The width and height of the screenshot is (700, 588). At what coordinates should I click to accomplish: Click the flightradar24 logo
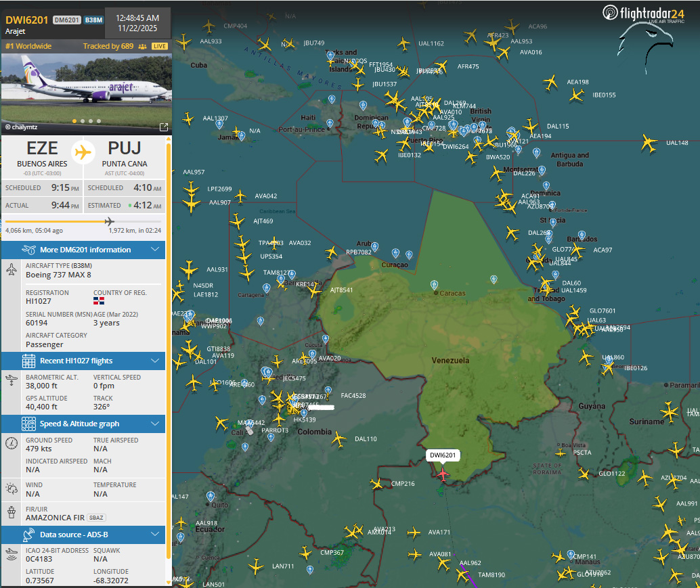pos(643,14)
